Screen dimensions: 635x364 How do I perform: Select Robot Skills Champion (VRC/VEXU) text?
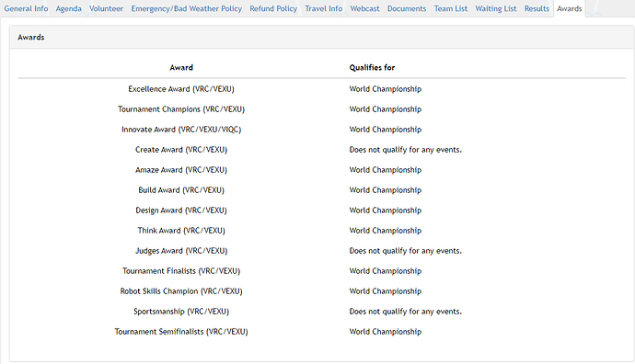181,291
